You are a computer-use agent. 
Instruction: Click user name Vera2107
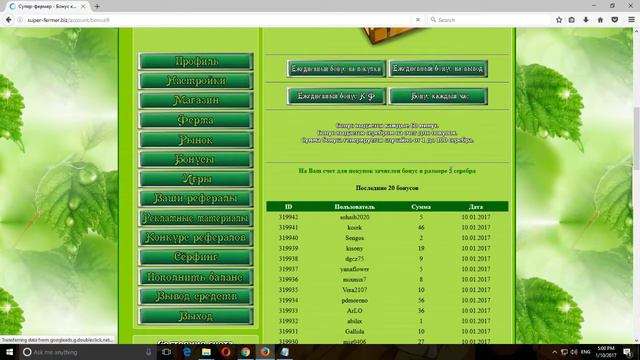pos(354,290)
